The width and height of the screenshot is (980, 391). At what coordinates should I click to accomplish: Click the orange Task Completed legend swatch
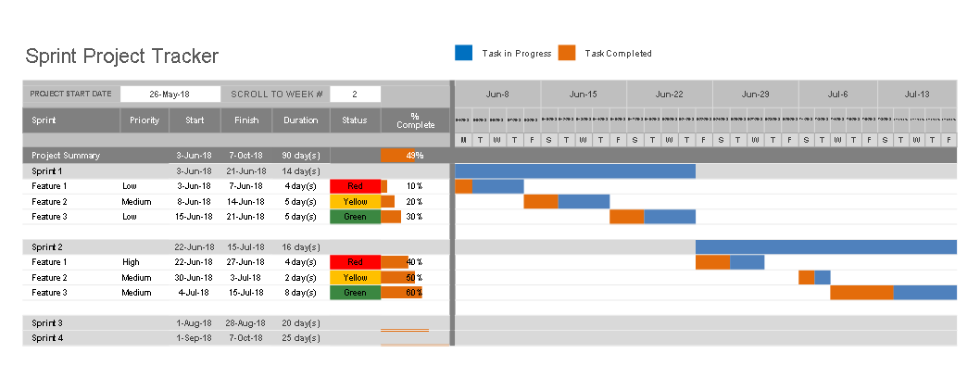tap(567, 53)
